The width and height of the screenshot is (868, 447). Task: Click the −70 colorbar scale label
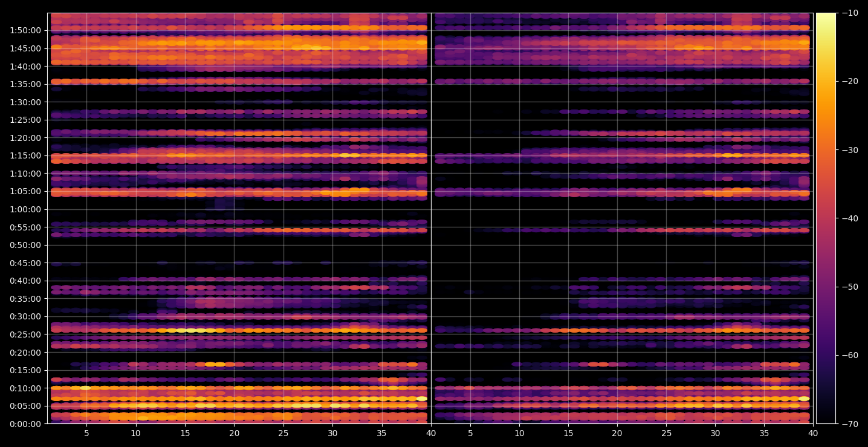[849, 424]
